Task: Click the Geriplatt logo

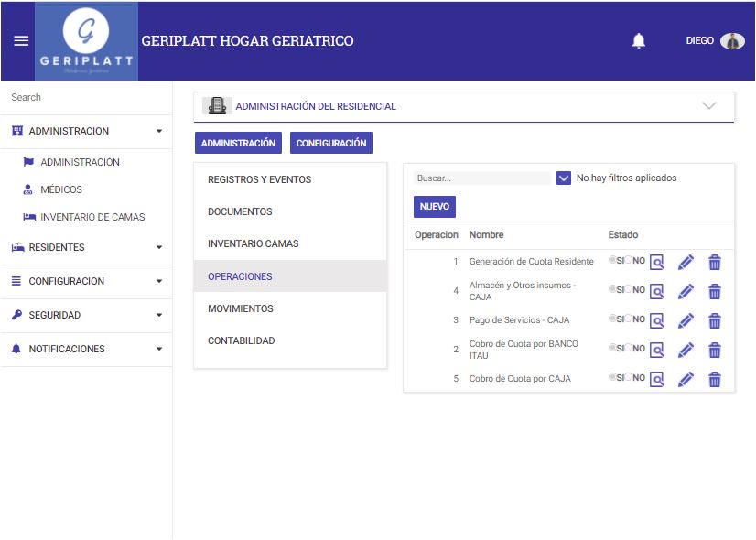Action: tap(86, 41)
